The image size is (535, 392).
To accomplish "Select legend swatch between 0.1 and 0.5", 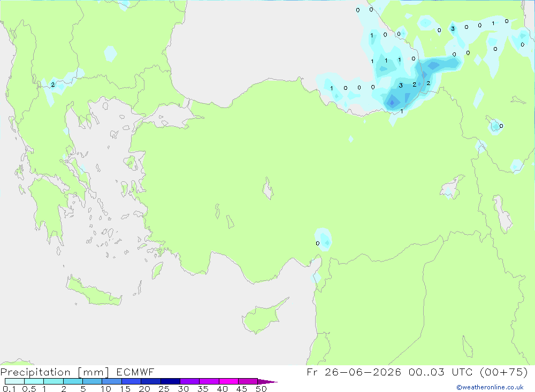I will [x=14, y=381].
